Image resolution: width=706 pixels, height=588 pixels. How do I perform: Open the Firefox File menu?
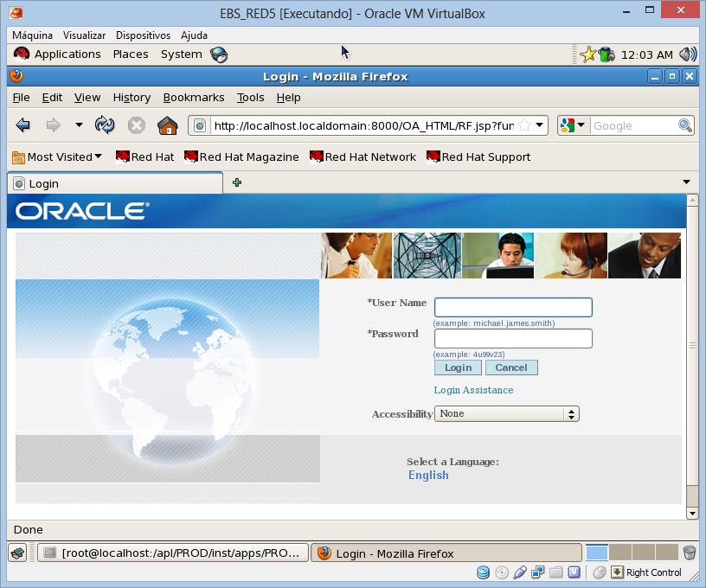[21, 98]
